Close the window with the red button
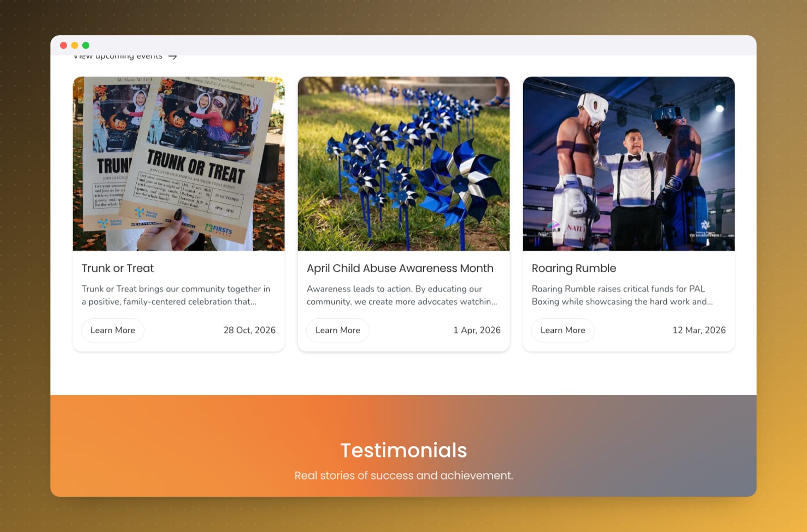The image size is (807, 532). (64, 45)
